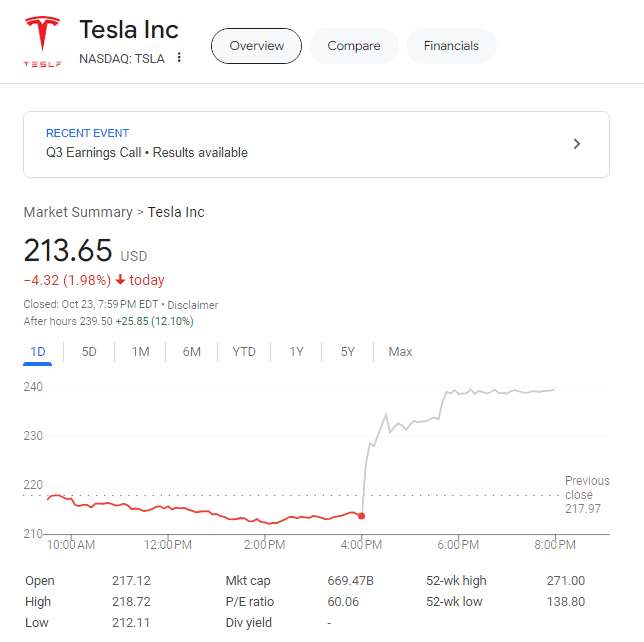The height and width of the screenshot is (642, 644).
Task: Open the three-dot menu beside NASDAQ: TSLA
Action: pos(179,58)
